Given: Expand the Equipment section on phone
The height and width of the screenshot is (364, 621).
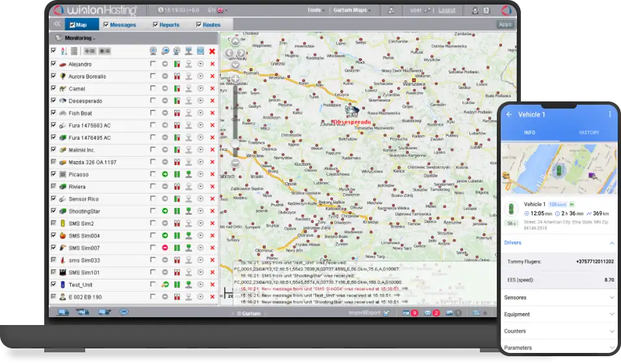Looking at the screenshot, I should coord(611,314).
